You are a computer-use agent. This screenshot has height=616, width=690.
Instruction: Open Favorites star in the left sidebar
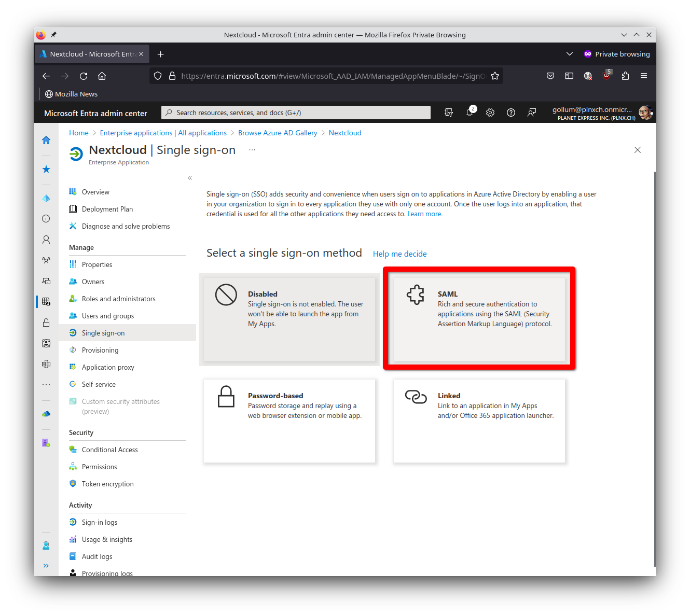[x=46, y=169]
